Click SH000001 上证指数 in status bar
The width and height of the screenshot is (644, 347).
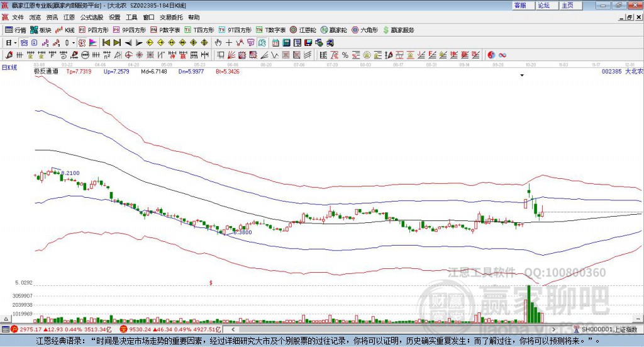[x=609, y=329]
